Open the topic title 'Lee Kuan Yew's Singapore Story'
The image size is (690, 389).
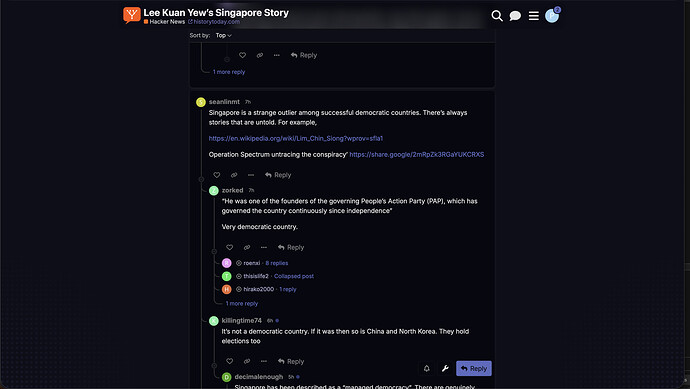pyautogui.click(x=216, y=12)
